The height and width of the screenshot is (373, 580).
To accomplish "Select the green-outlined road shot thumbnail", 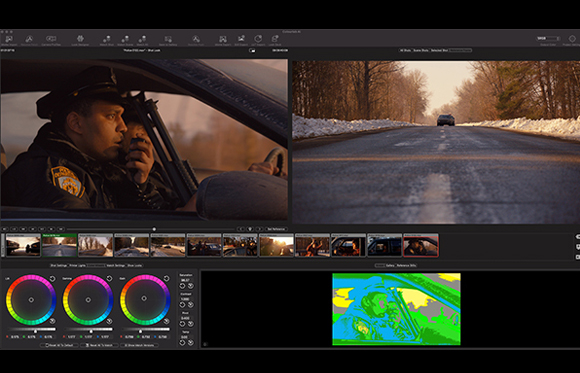I will pos(60,245).
